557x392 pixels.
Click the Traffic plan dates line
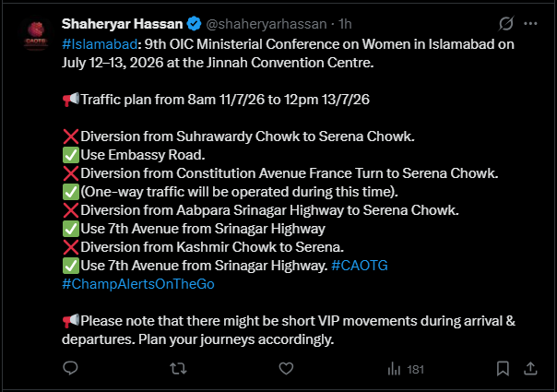(x=216, y=100)
